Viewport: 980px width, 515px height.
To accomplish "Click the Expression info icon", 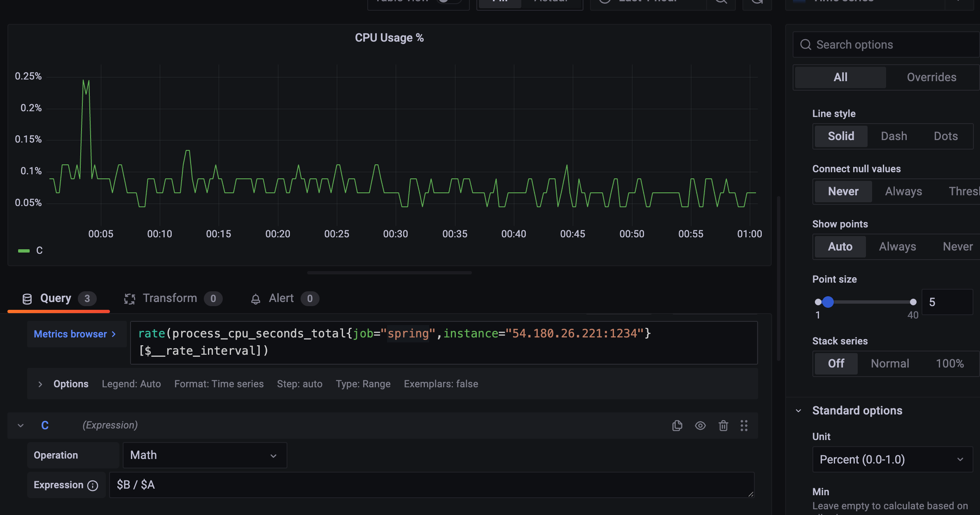I will coord(93,486).
